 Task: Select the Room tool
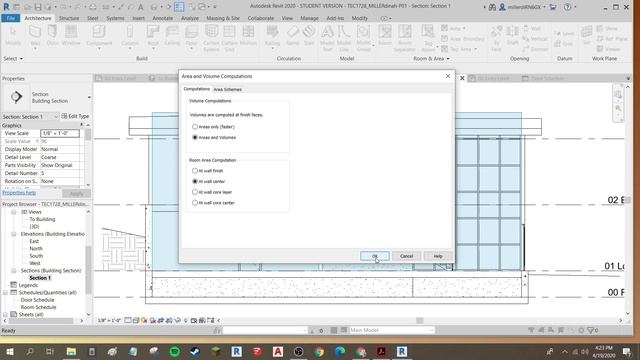coord(384,36)
